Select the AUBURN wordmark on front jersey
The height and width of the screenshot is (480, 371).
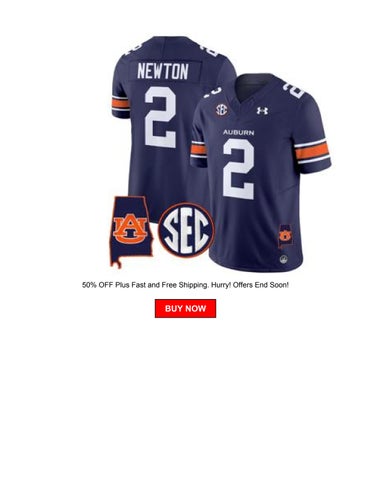(x=239, y=133)
